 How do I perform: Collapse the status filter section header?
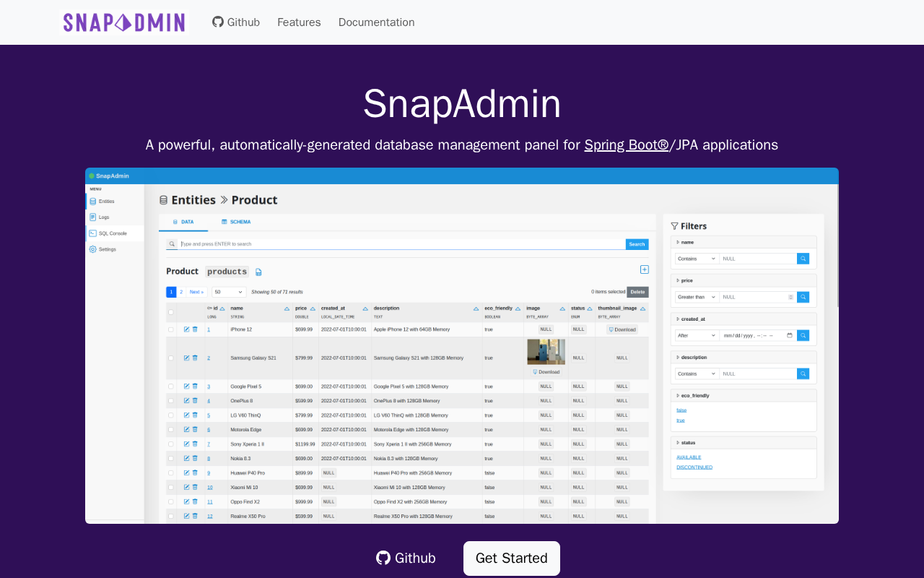tap(744, 442)
